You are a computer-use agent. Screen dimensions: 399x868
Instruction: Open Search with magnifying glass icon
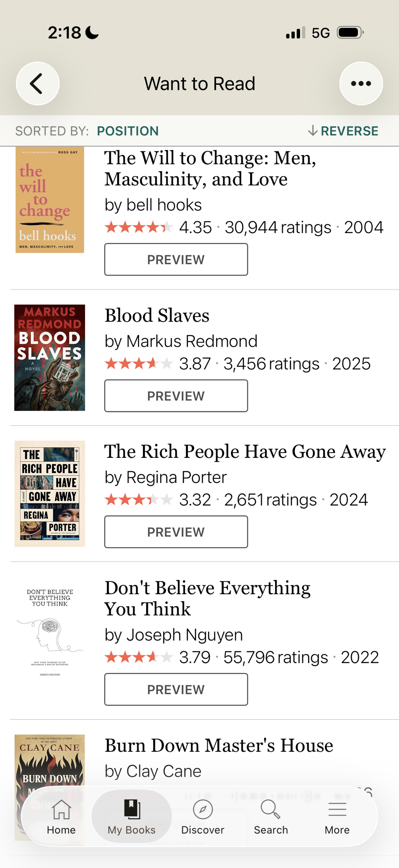point(270,817)
